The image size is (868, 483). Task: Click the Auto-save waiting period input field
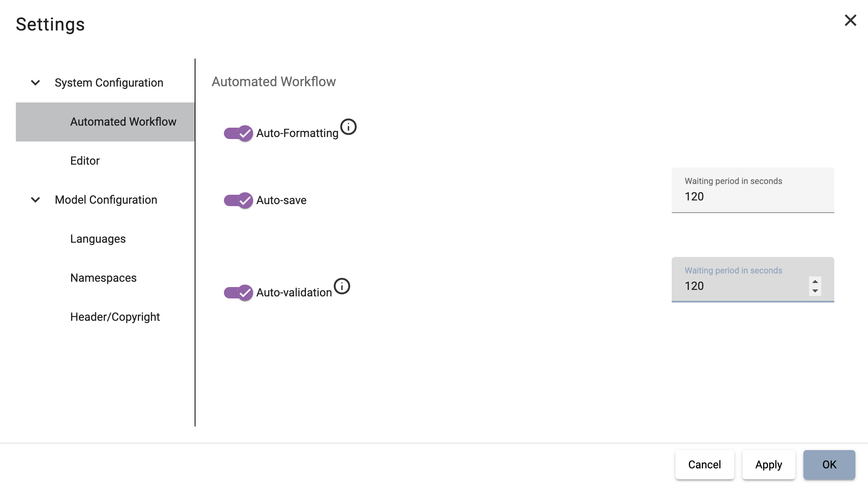pyautogui.click(x=752, y=196)
